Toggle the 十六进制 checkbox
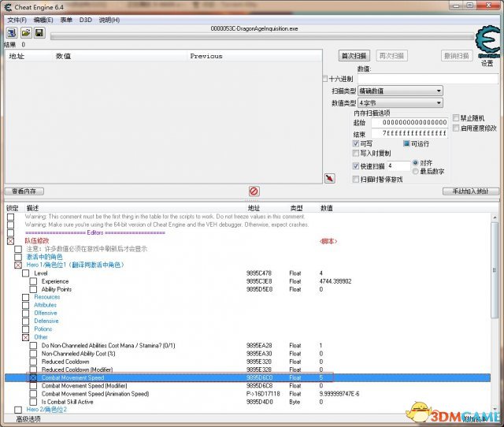This screenshot has width=504, height=427. 325,79
